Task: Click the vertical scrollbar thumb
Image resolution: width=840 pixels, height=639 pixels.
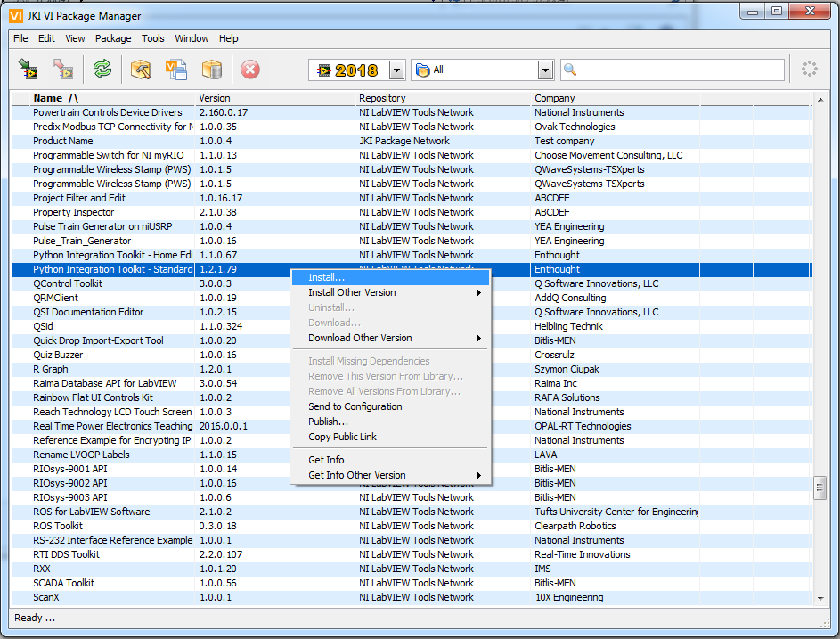Action: coord(820,487)
